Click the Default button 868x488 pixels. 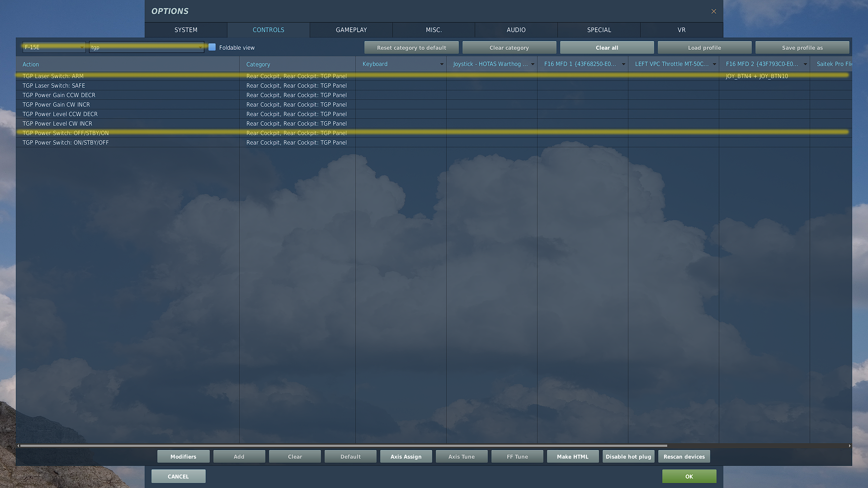[350, 456]
